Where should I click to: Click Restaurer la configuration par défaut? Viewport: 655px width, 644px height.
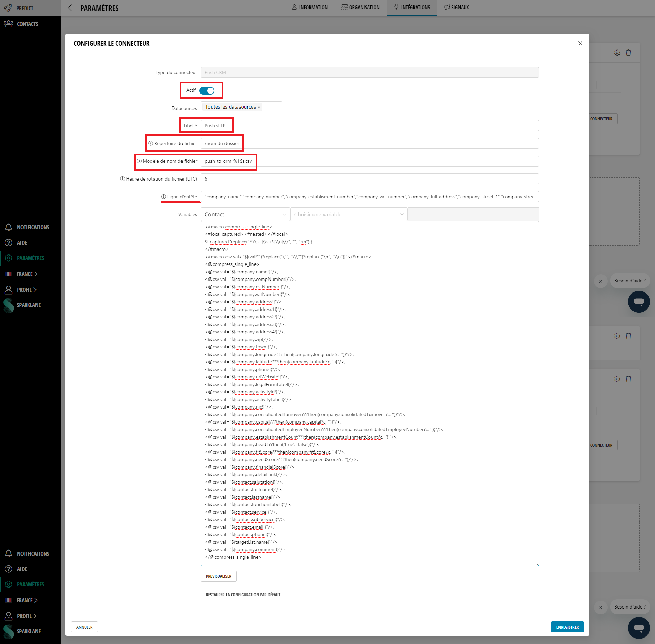(x=243, y=595)
